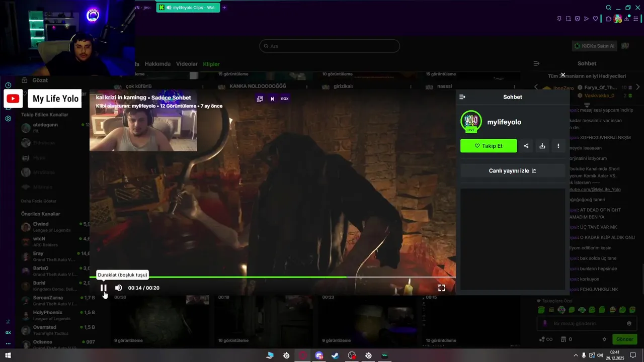The height and width of the screenshot is (362, 644).
Task: Open HolyPhoenix recommended channel
Action: tap(54, 315)
